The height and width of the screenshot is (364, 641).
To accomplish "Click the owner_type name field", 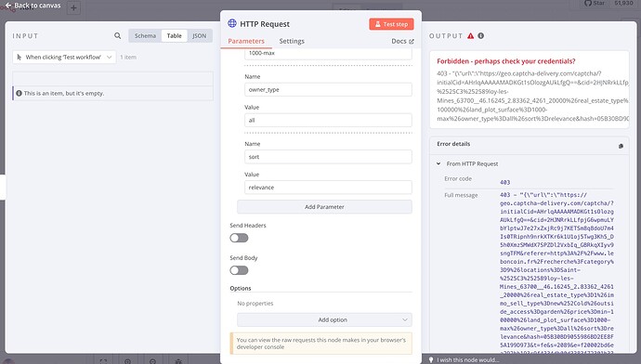I will pos(328,89).
